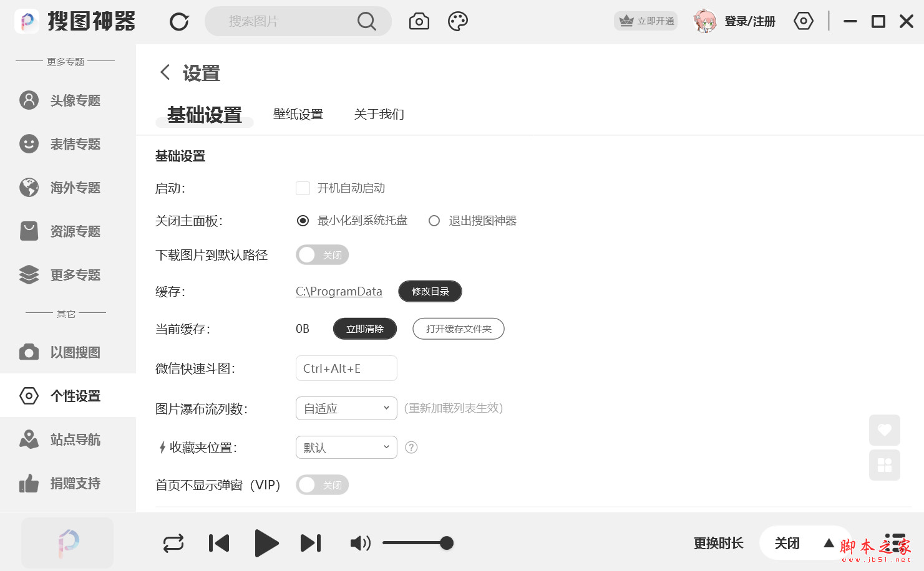Open the 表情专题 emoji section
924x571 pixels.
pyautogui.click(x=67, y=144)
